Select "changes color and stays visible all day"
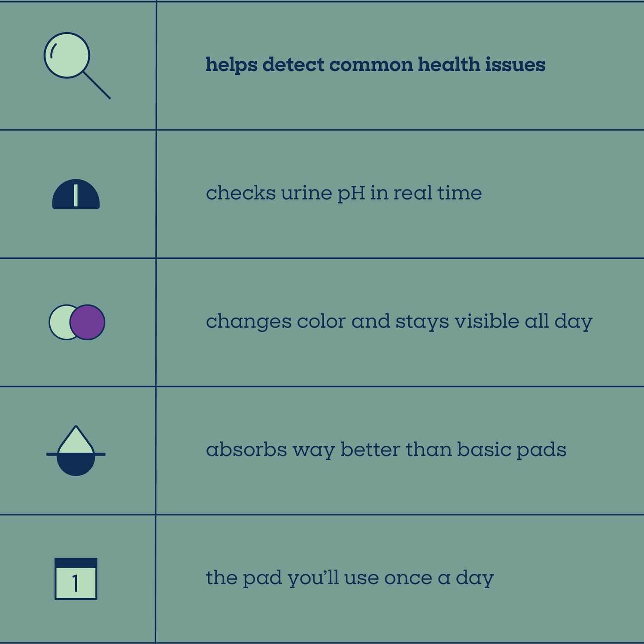The image size is (644, 644). tap(399, 321)
